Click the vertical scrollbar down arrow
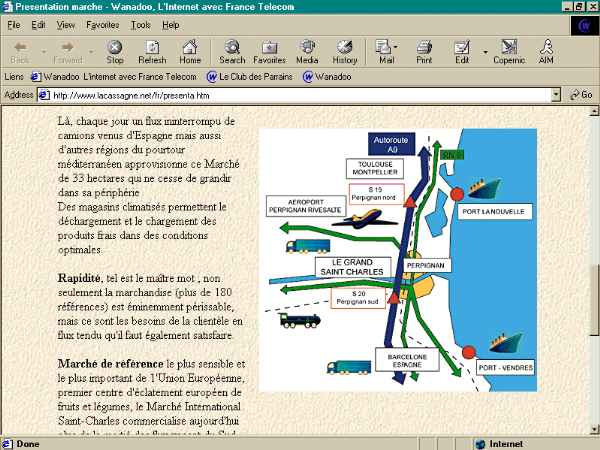 click(x=593, y=430)
